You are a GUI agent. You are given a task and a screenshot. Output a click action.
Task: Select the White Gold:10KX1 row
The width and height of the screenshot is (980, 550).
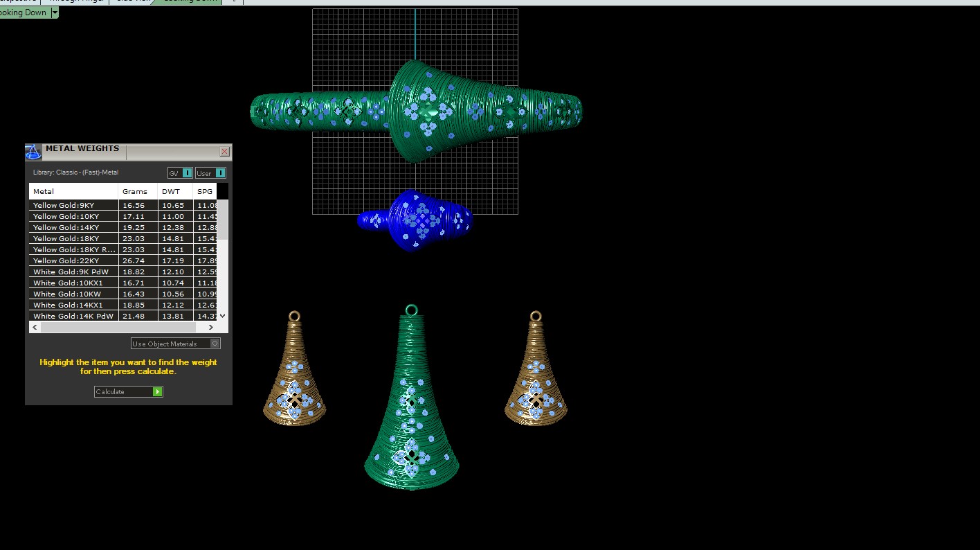point(123,283)
